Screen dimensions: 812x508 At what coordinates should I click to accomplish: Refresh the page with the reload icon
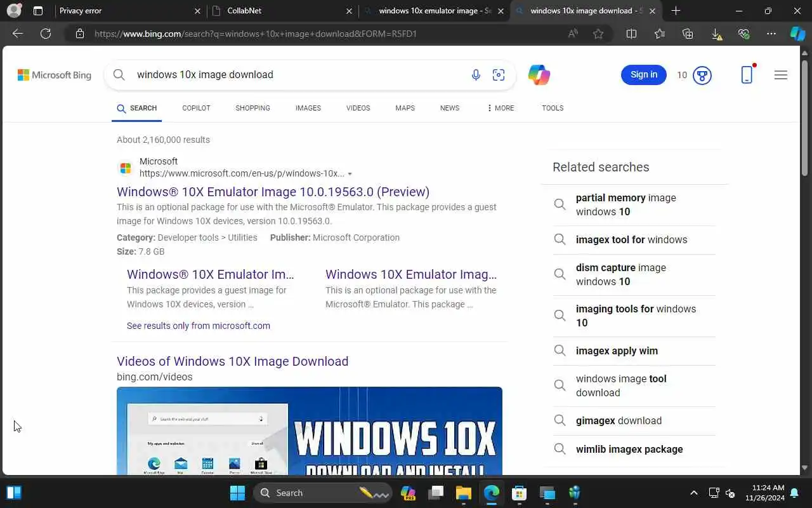46,34
